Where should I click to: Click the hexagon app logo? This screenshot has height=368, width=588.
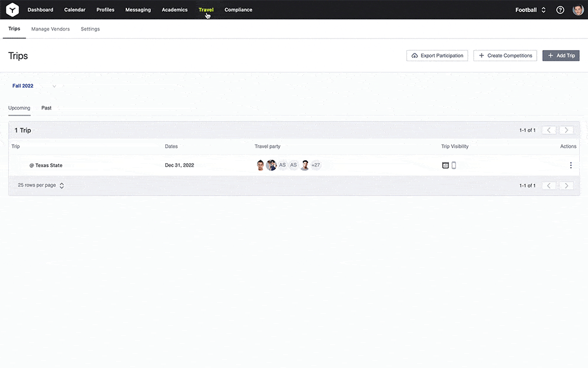12,10
